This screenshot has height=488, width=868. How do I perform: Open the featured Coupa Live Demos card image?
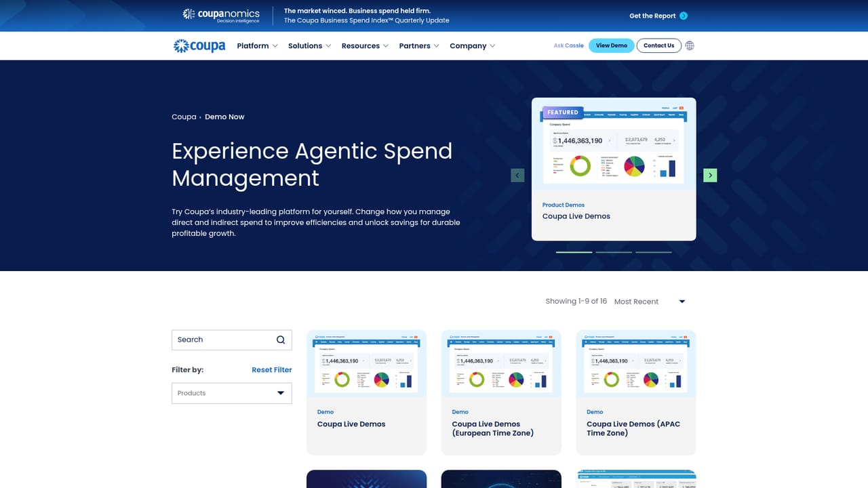(x=614, y=144)
